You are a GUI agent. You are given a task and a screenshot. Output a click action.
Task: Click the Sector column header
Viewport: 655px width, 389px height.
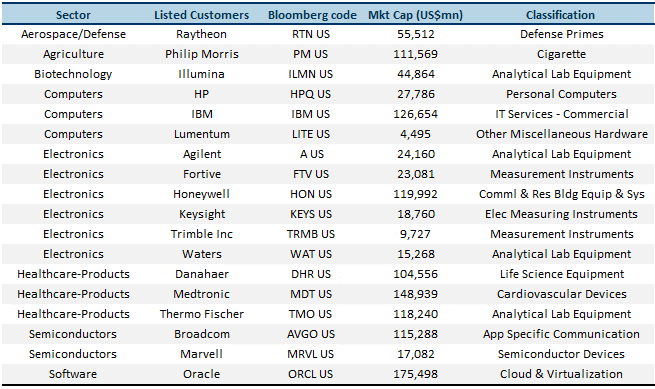click(x=73, y=15)
